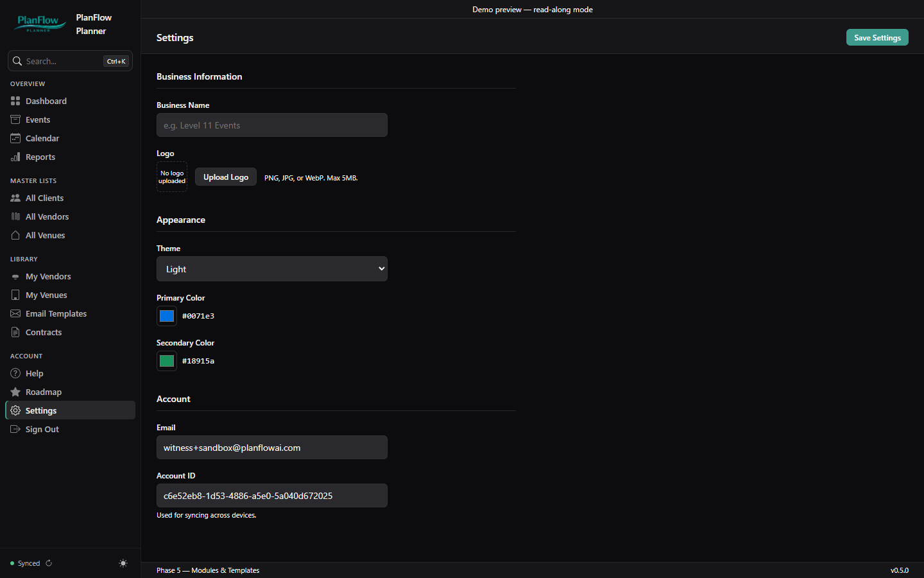Open the Calendar page

click(x=71, y=138)
